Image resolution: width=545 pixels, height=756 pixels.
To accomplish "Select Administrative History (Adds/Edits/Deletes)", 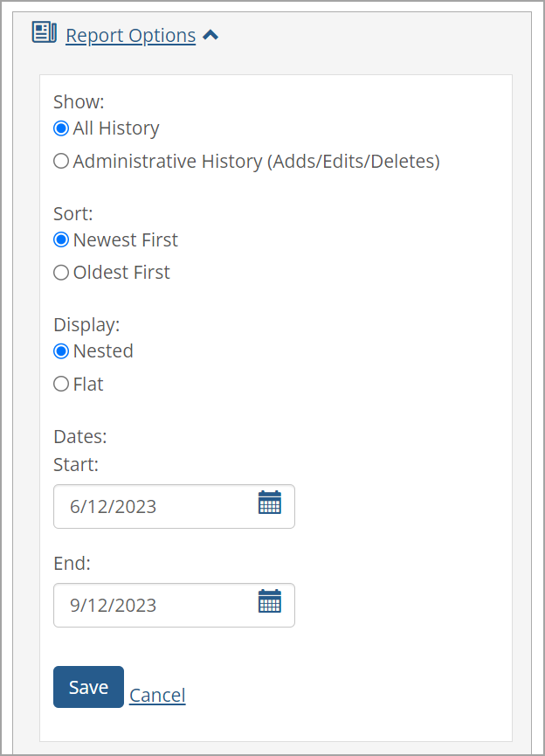I will (x=60, y=161).
